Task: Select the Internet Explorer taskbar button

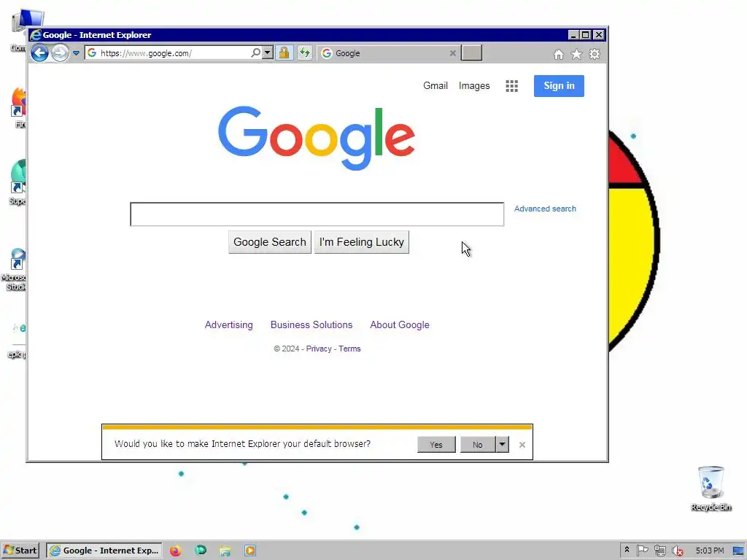Action: 104,551
